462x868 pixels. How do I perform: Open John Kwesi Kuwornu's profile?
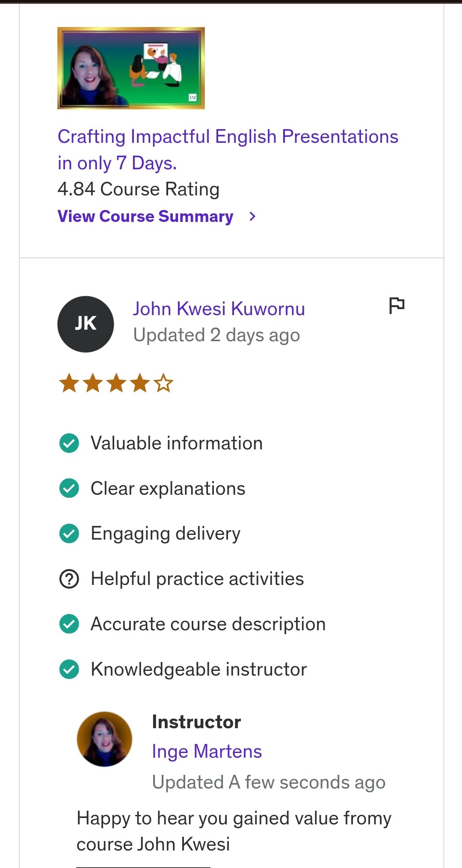tap(219, 309)
